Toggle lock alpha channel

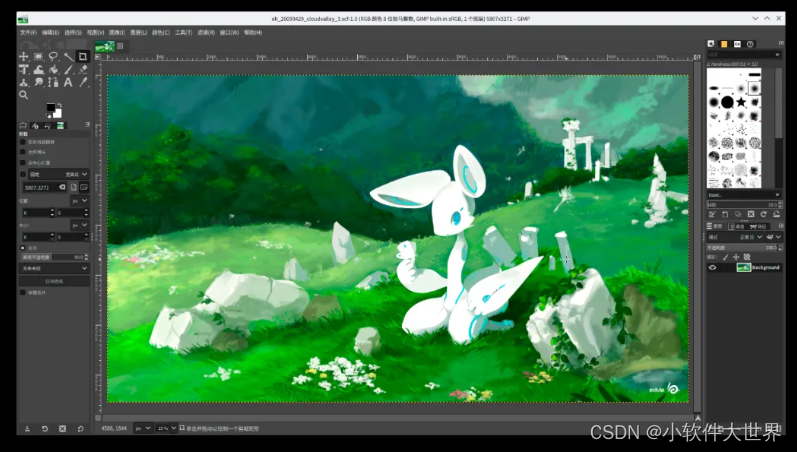[747, 257]
